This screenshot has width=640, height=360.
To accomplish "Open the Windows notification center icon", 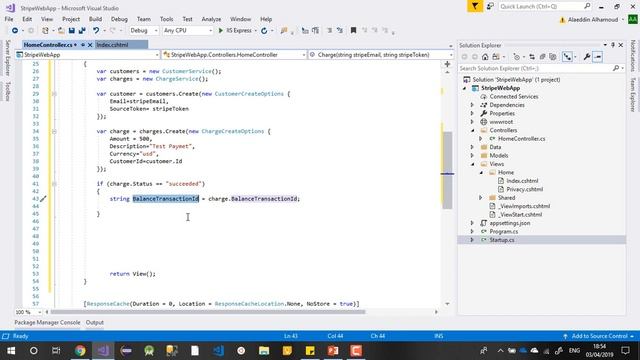I will point(625,351).
